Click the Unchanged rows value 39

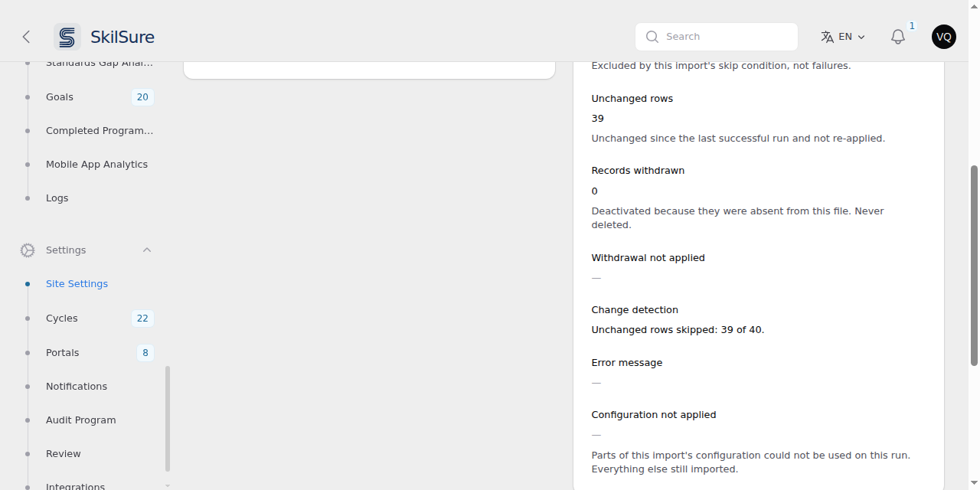598,119
